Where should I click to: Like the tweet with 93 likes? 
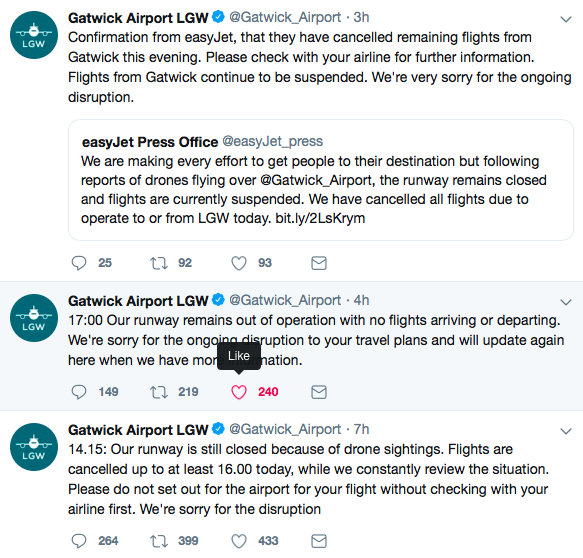tap(239, 263)
